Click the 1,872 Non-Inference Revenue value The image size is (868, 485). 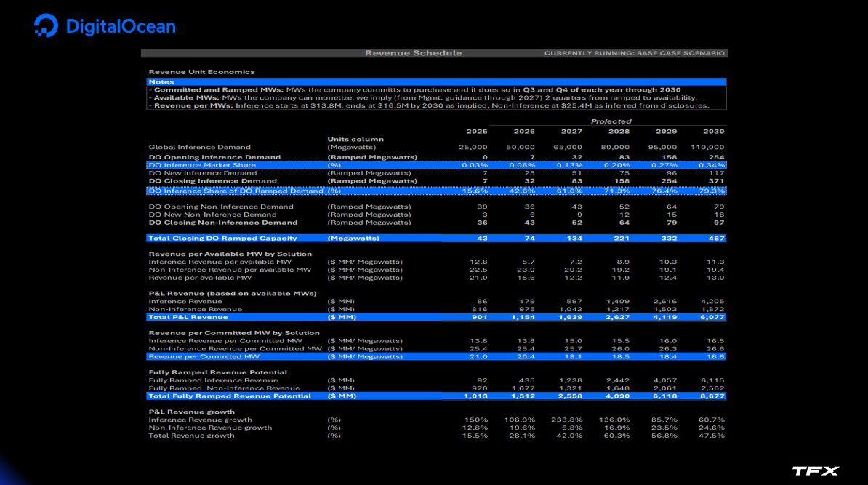point(712,310)
